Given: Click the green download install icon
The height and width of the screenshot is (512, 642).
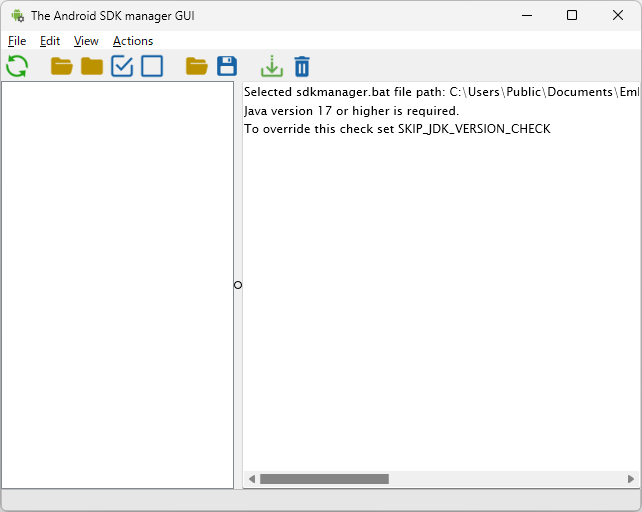Looking at the screenshot, I should pyautogui.click(x=272, y=66).
